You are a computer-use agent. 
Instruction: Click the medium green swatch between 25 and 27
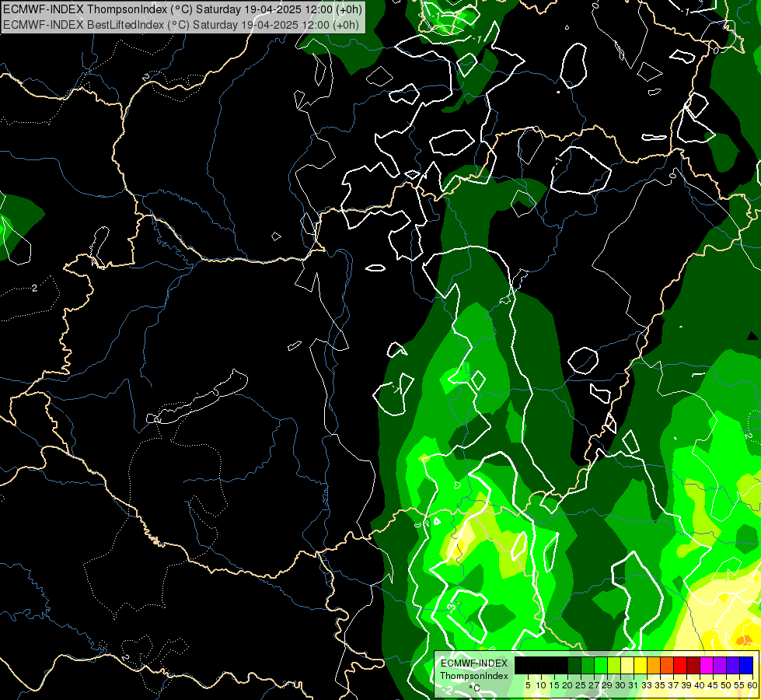588,665
